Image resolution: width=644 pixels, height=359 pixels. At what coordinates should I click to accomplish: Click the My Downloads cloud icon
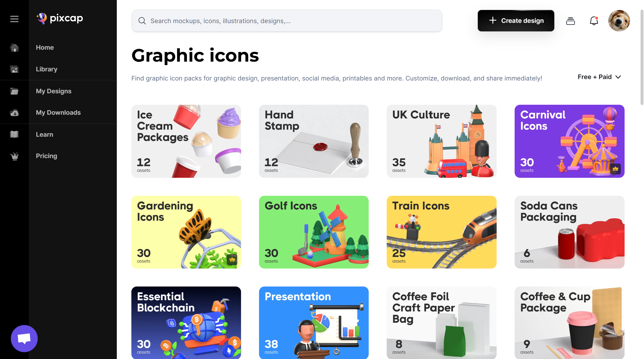[x=14, y=113]
